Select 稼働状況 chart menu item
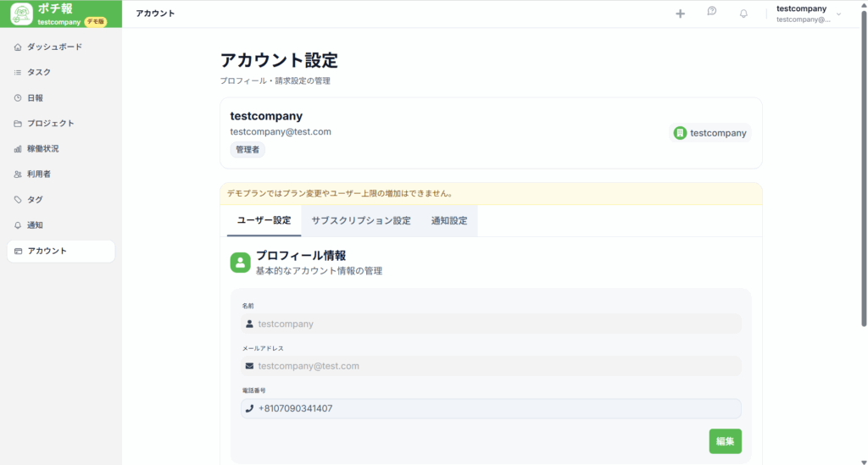The height and width of the screenshot is (465, 868). click(x=42, y=148)
